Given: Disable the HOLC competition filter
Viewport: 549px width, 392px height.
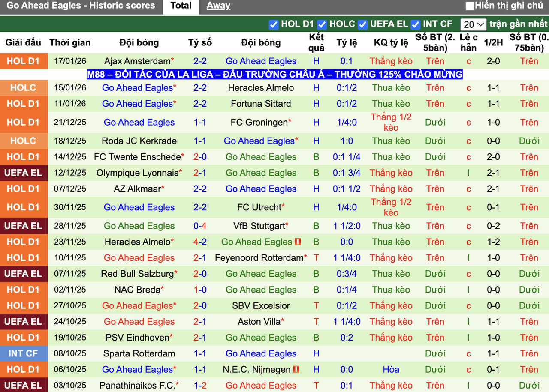Looking at the screenshot, I should 322,24.
